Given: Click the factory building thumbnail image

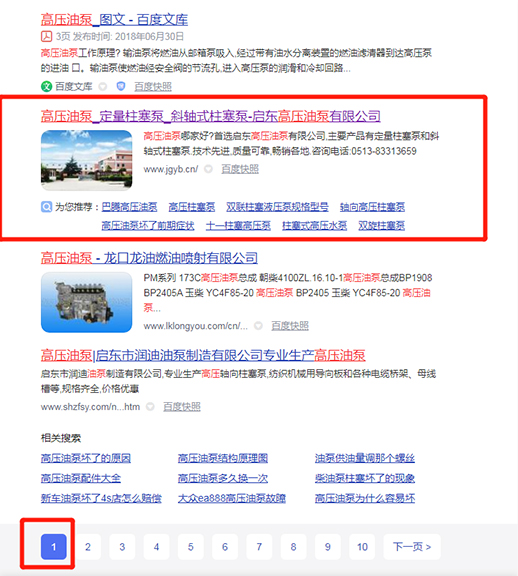Looking at the screenshot, I should click(x=86, y=160).
